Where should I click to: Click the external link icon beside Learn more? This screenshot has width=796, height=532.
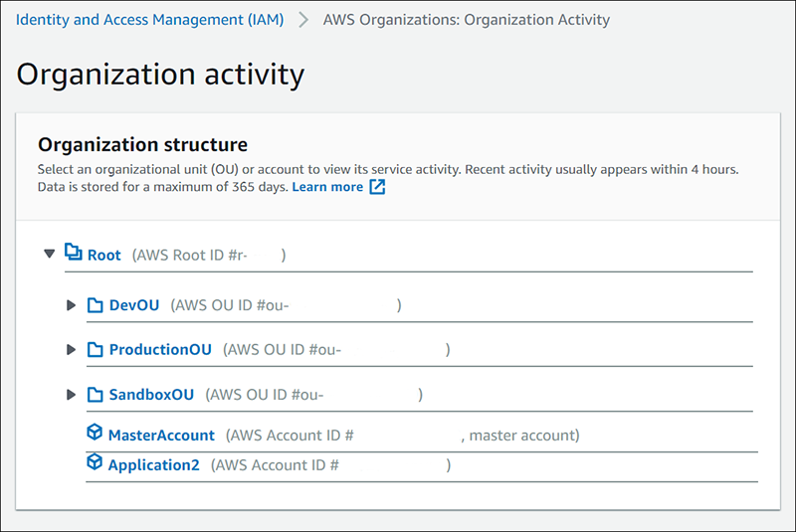(377, 187)
